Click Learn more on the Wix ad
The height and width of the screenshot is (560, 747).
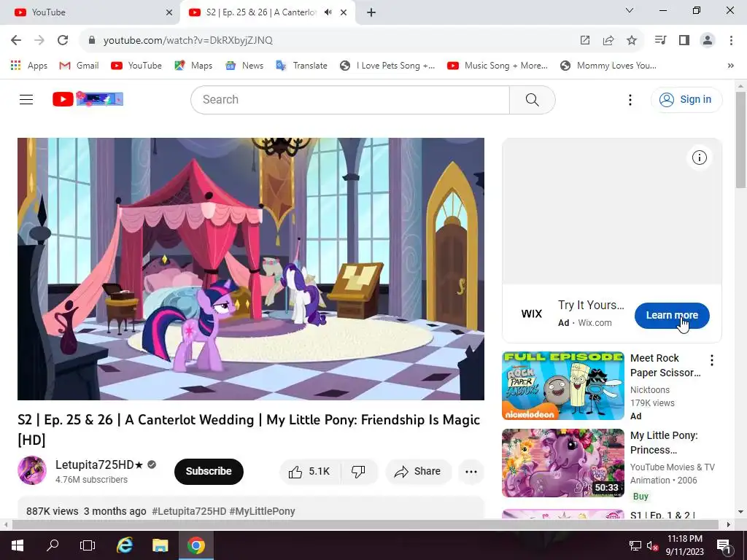(672, 315)
